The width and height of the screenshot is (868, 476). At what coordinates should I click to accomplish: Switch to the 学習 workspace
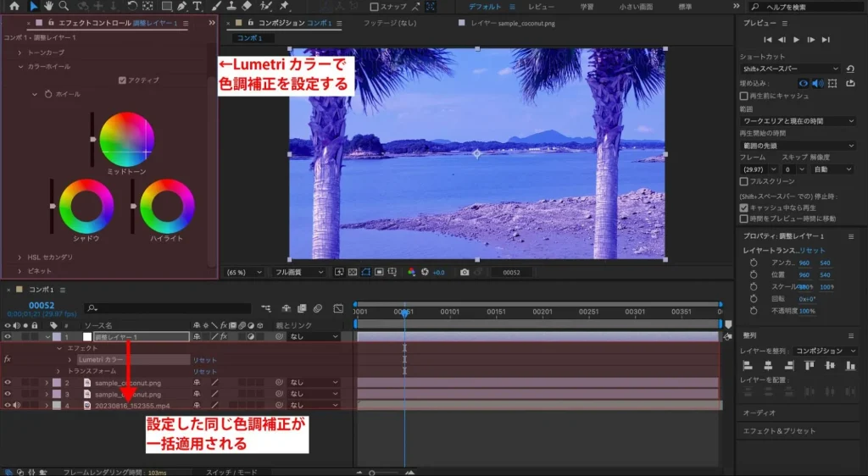(x=587, y=7)
